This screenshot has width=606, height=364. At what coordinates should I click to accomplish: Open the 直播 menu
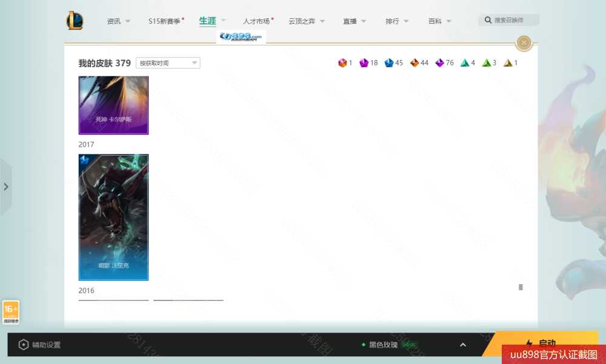click(x=350, y=21)
